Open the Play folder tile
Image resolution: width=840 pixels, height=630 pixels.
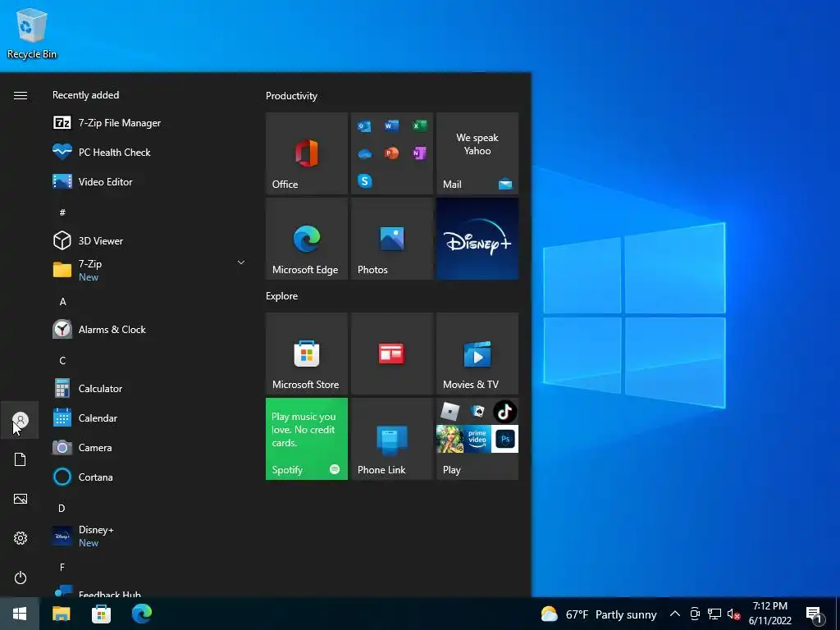point(477,439)
